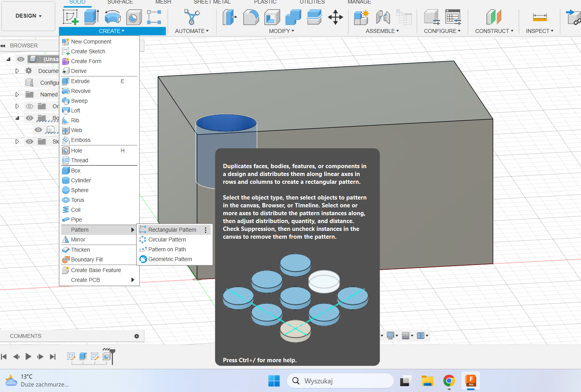
Task: Open Fusion app in the taskbar
Action: (470, 381)
